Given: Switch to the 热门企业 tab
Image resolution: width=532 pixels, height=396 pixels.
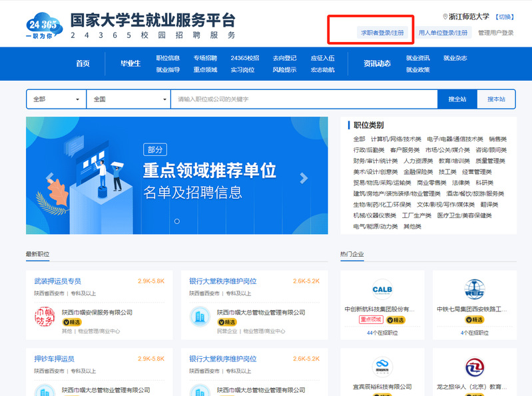Looking at the screenshot, I should click(x=352, y=254).
